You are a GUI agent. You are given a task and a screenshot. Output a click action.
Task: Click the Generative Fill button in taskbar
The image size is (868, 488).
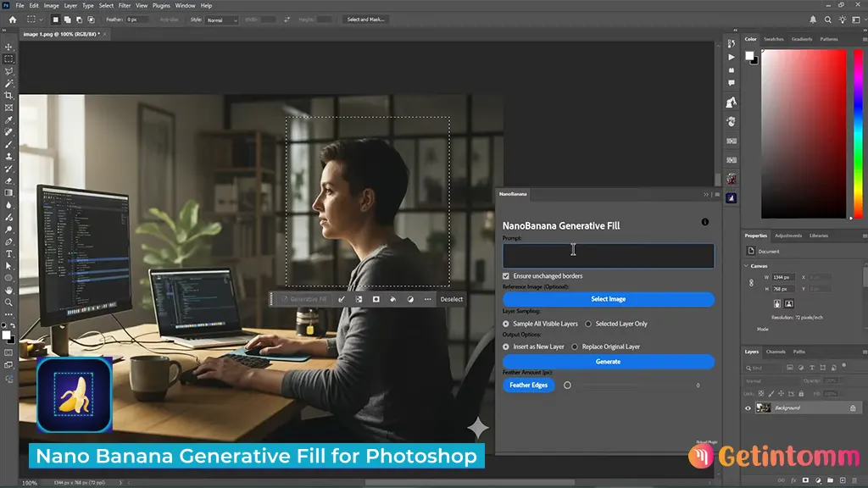click(x=303, y=299)
